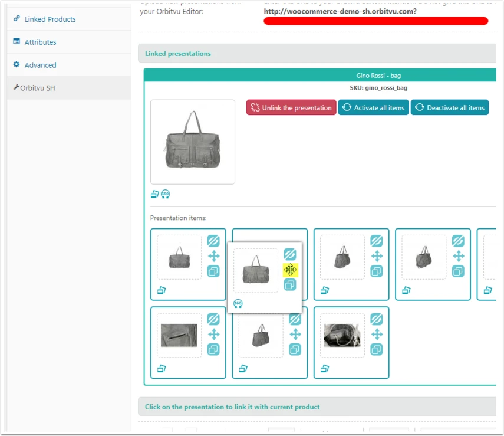Toggle visibility of the pocket close-up item
This screenshot has height=436, width=504.
[x=213, y=319]
